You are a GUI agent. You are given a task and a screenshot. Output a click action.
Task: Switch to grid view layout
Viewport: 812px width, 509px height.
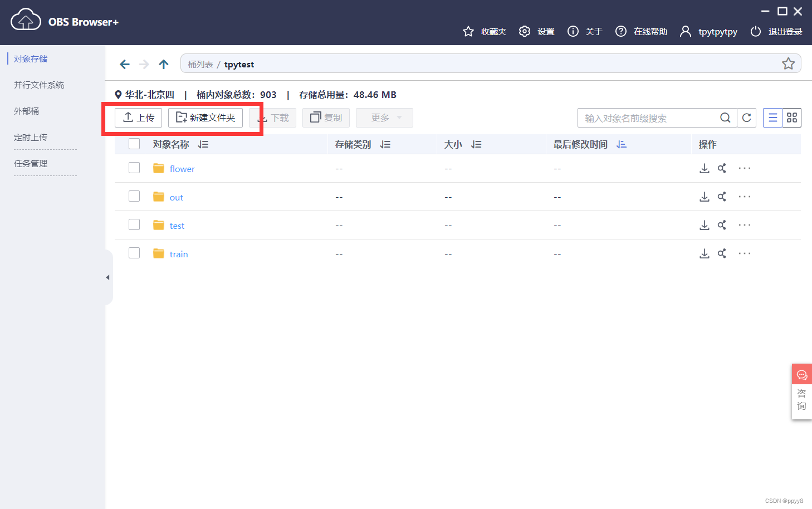click(791, 118)
